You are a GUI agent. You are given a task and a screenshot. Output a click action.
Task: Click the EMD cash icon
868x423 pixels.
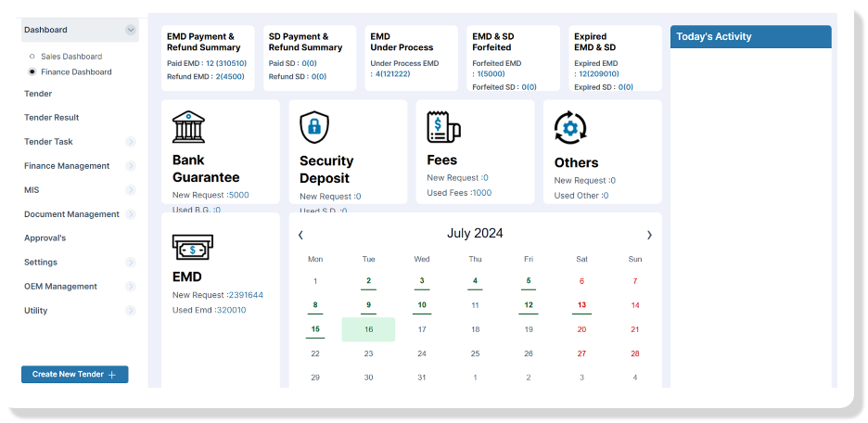point(190,248)
